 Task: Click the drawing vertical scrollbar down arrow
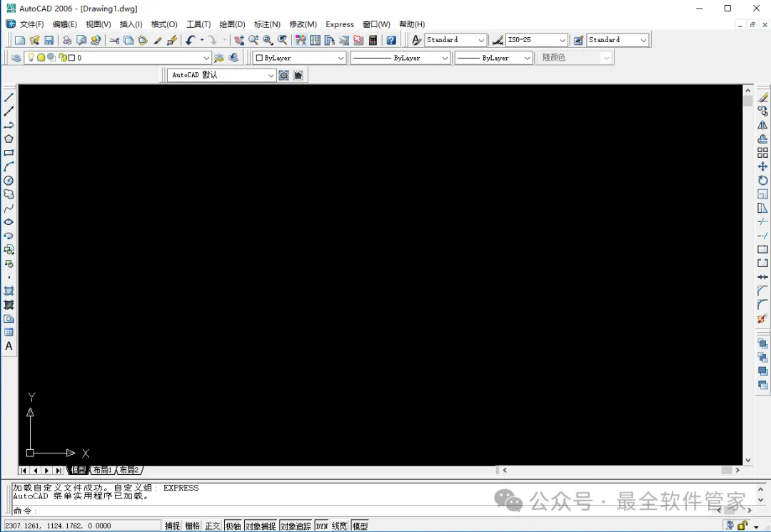(748, 460)
